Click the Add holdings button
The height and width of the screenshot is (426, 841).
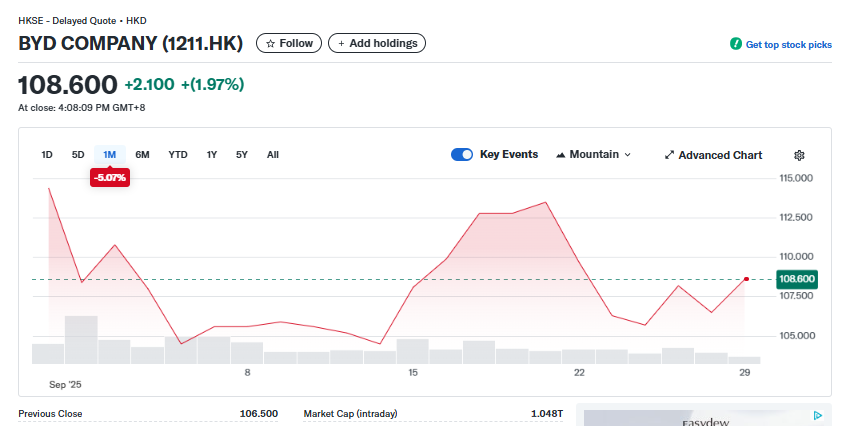(377, 43)
